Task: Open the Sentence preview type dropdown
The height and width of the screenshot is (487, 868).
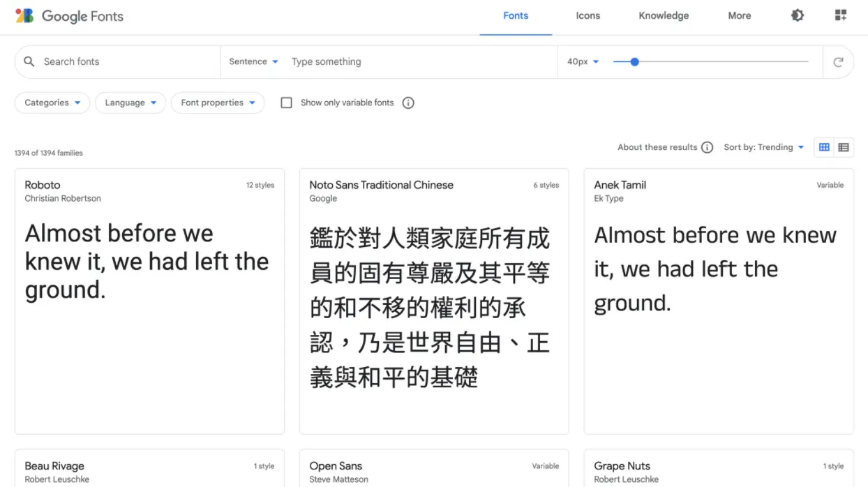Action: 253,61
